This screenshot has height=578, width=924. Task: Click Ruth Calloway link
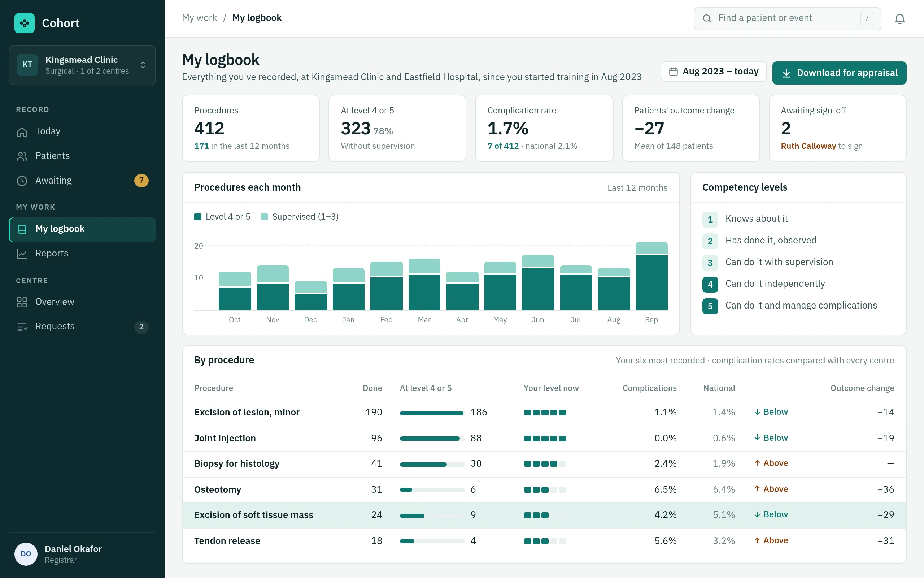pyautogui.click(x=808, y=146)
